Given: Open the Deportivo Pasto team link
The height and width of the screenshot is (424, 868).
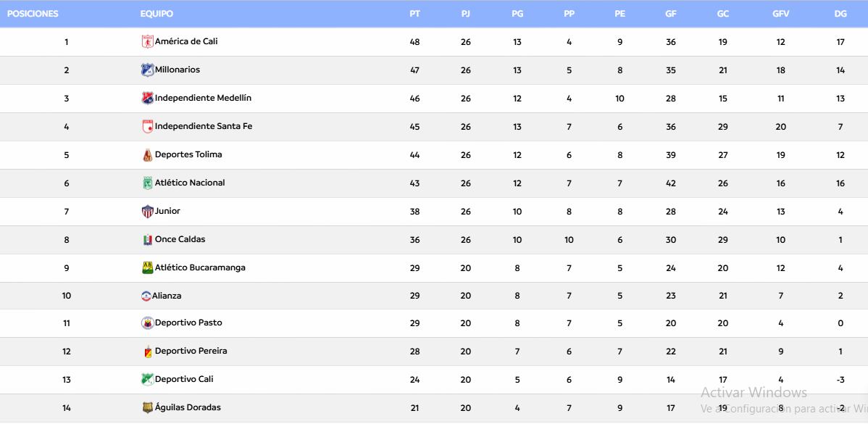Looking at the screenshot, I should (x=188, y=323).
